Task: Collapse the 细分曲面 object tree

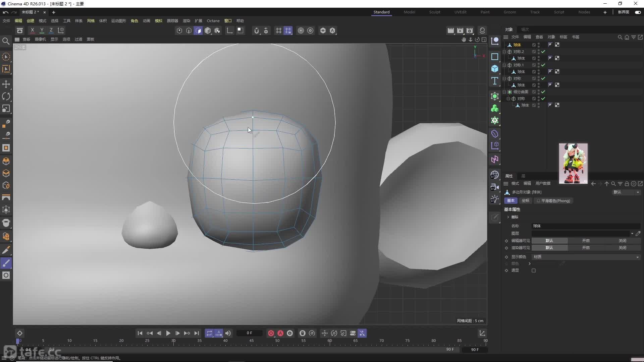Action: (x=504, y=92)
